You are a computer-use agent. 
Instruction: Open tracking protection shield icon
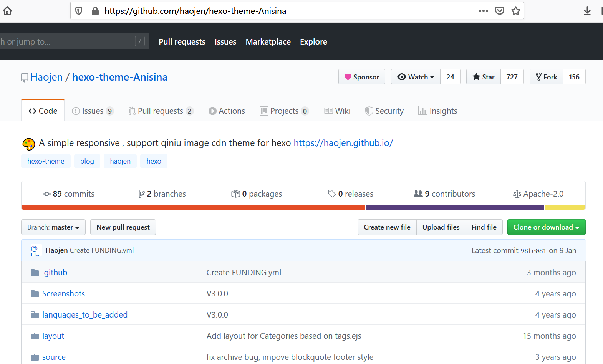pos(79,11)
